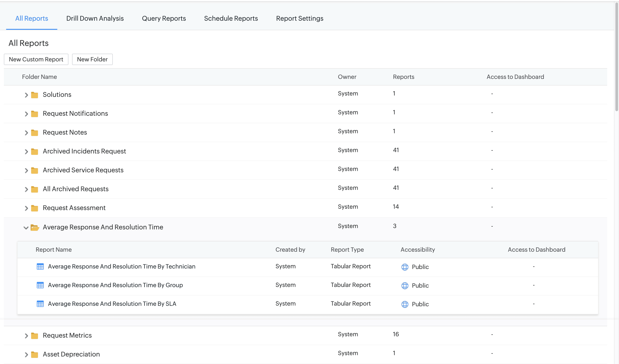Click table icon of By Technician report

click(40, 266)
